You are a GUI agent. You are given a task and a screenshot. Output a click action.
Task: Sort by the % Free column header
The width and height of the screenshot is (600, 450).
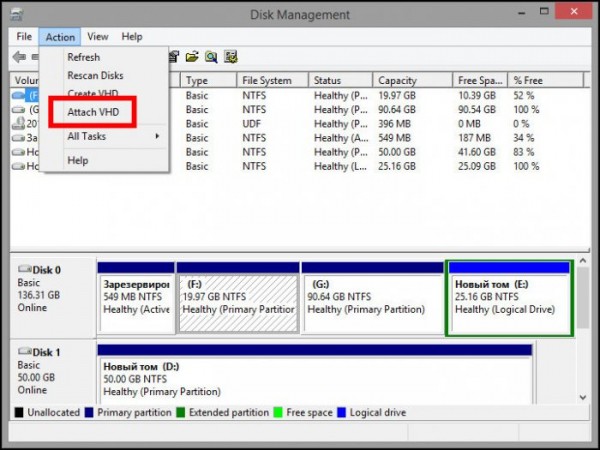coord(545,80)
